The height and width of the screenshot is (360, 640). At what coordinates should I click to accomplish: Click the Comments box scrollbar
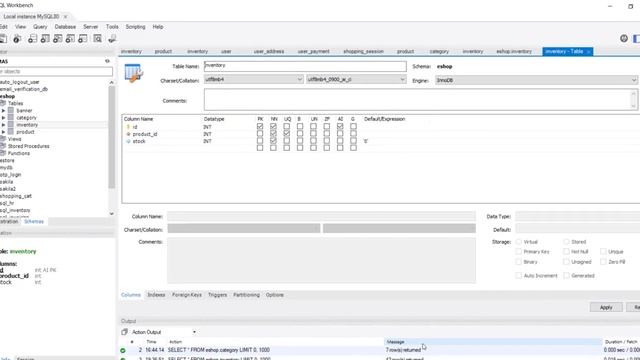(633, 100)
